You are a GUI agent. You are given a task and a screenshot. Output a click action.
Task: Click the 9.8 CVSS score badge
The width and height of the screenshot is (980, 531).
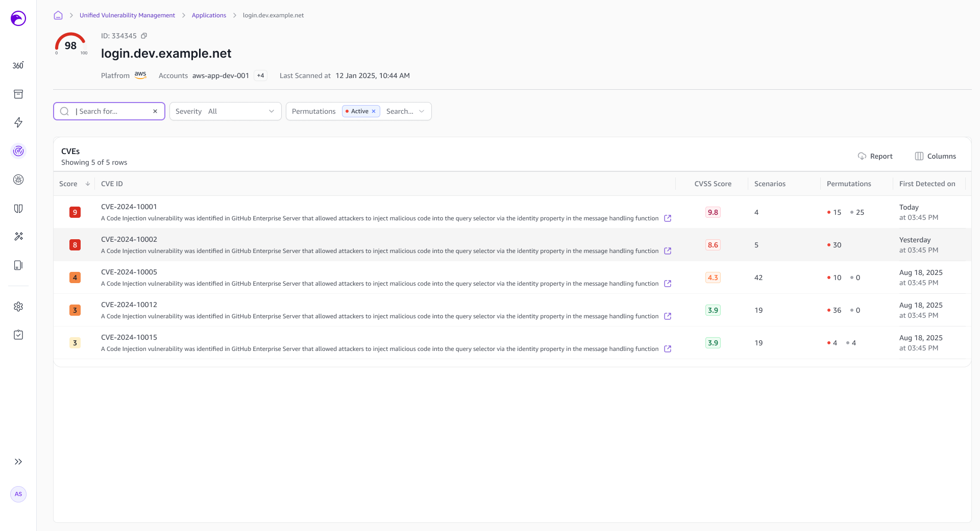713,212
